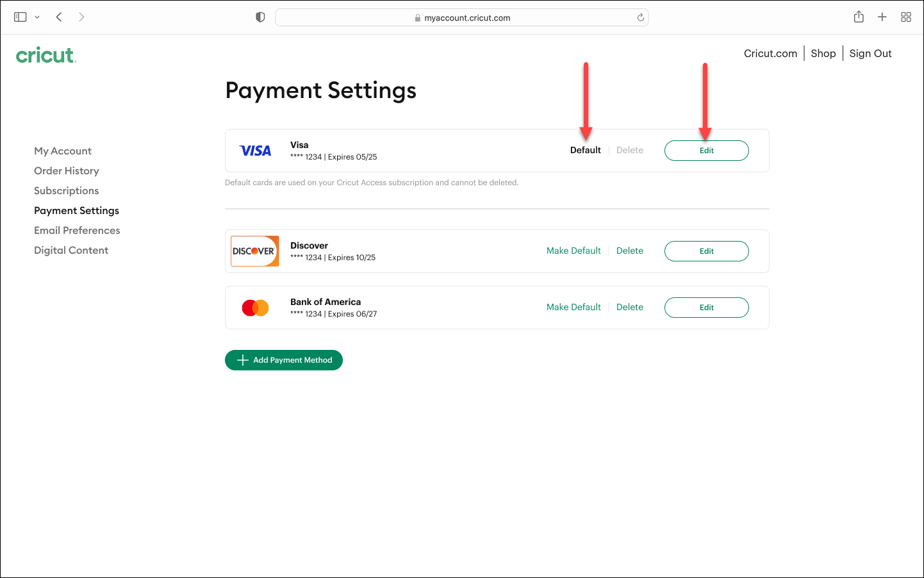Sign Out of the account
This screenshot has width=924, height=578.
point(870,54)
